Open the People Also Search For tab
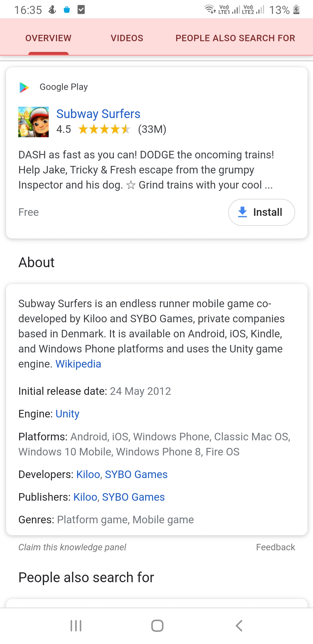This screenshot has height=644, width=313. [x=235, y=38]
